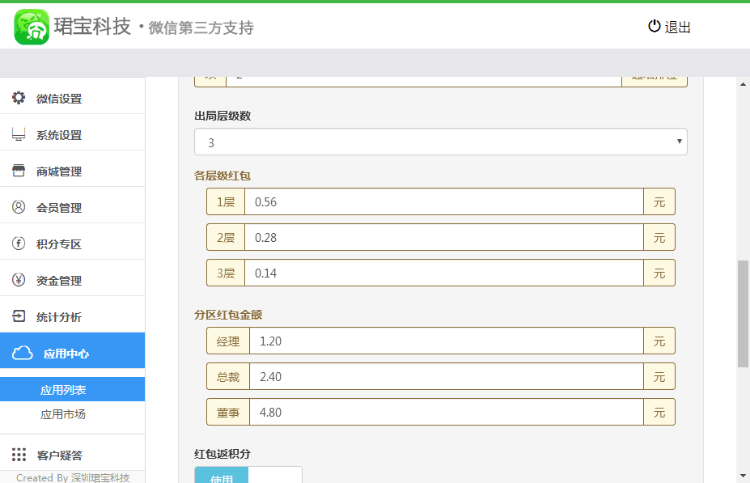Click the 1层 red packet amount field

pos(443,202)
